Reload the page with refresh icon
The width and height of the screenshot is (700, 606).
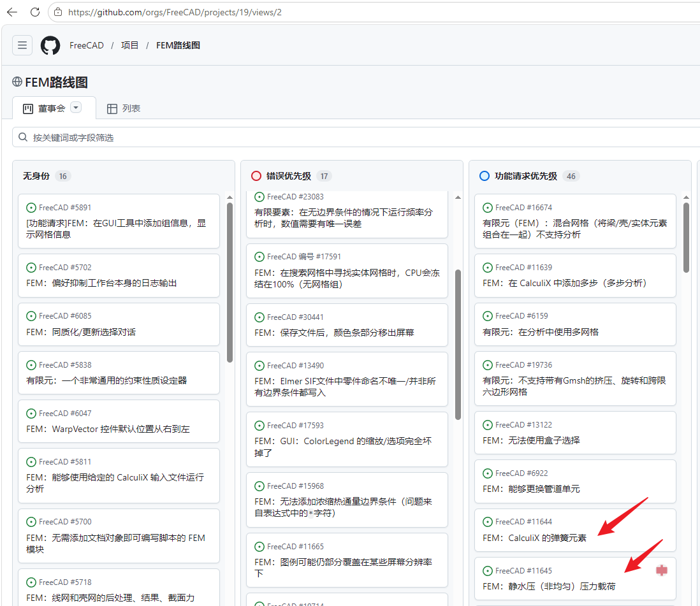(35, 12)
